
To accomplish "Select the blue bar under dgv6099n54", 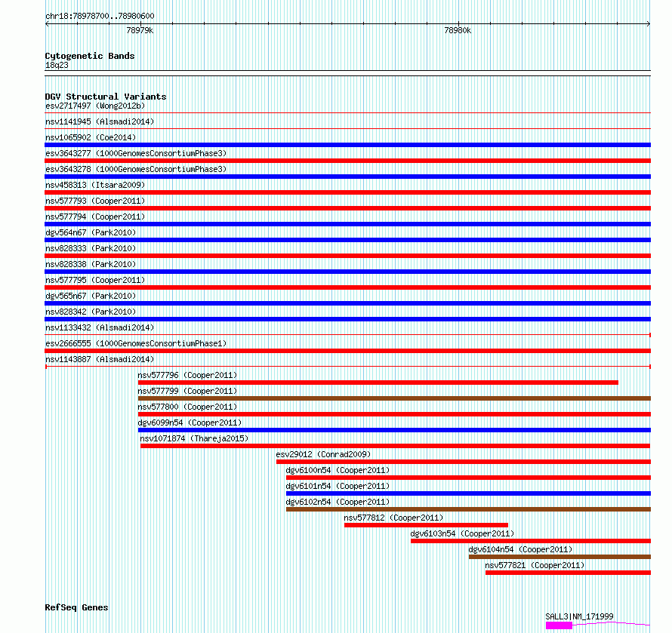I will pos(394,430).
